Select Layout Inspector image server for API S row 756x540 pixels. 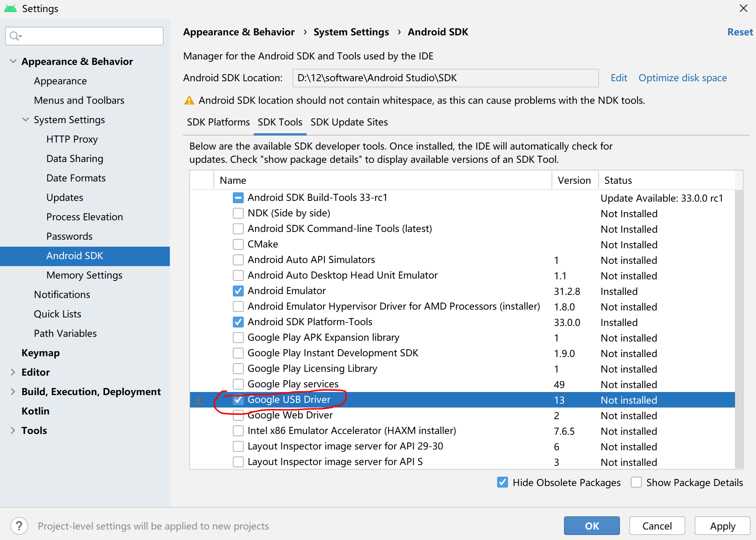462,462
